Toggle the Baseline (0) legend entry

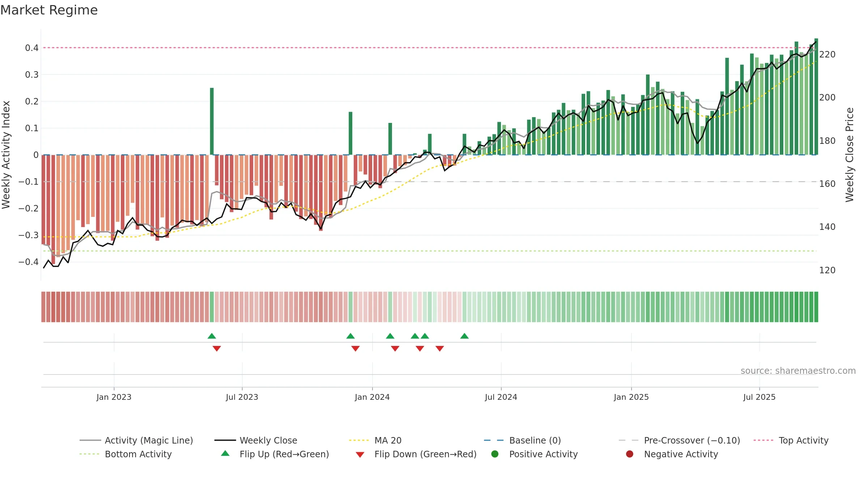click(522, 440)
